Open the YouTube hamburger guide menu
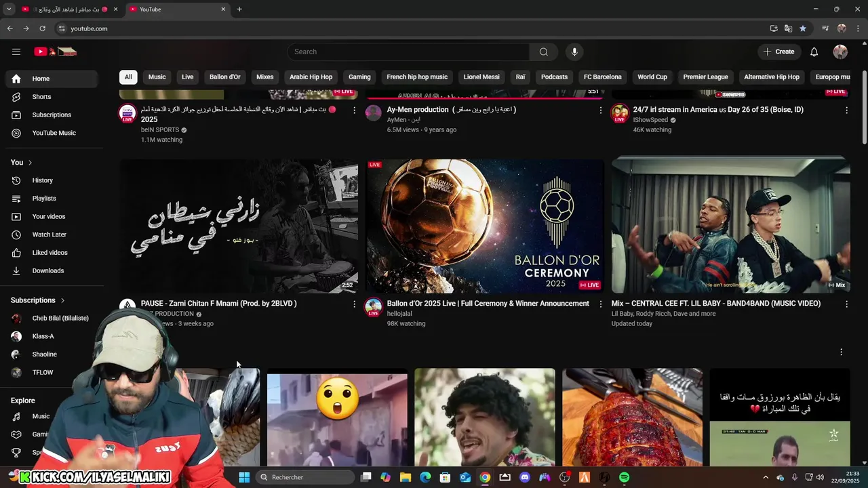868x488 pixels. [x=16, y=52]
